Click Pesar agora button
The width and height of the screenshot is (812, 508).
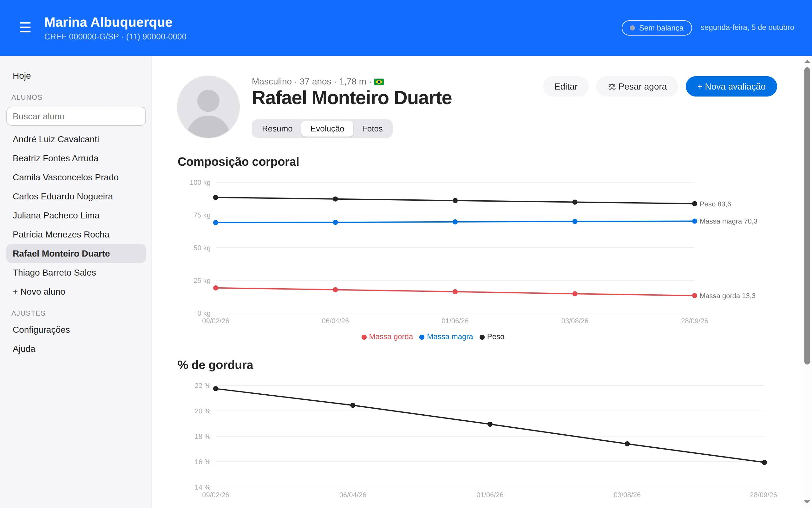[637, 86]
